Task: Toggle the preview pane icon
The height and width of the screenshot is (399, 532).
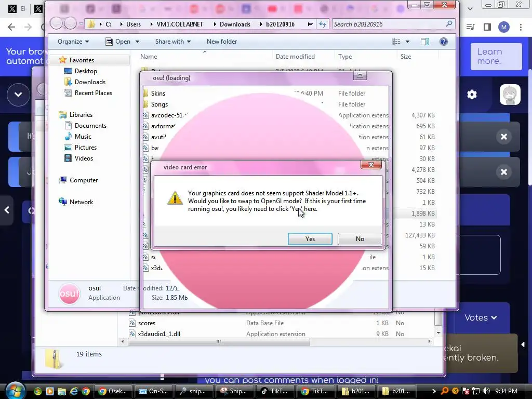Action: (x=425, y=42)
